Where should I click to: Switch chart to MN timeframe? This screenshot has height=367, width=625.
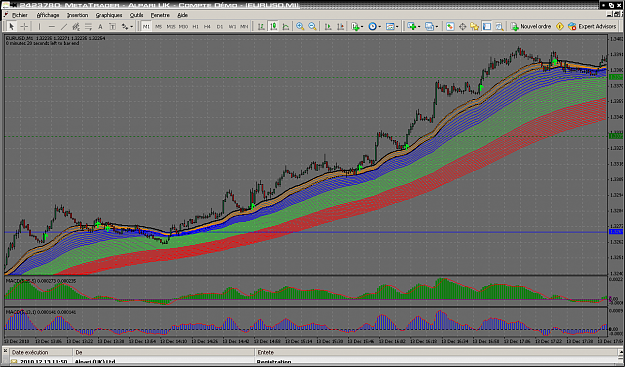pos(244,27)
